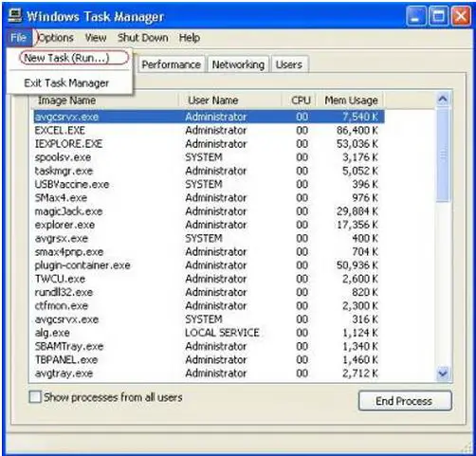476x456 pixels.
Task: Click the highlighted avgcsrvx.exe Administrator row
Action: pyautogui.click(x=209, y=117)
